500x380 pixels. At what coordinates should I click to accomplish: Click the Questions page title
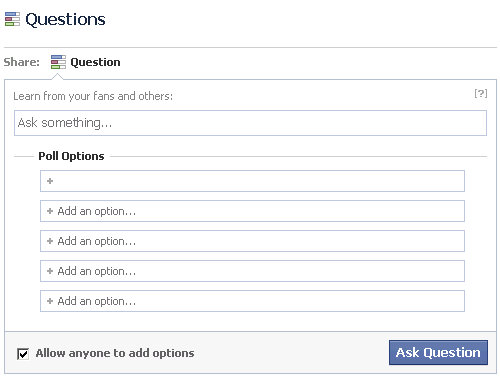(x=65, y=19)
